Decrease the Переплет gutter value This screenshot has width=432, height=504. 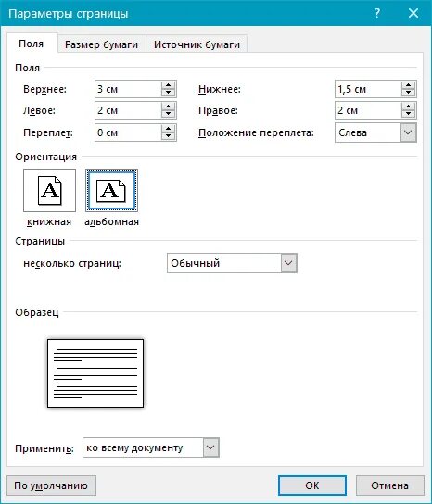pos(168,136)
